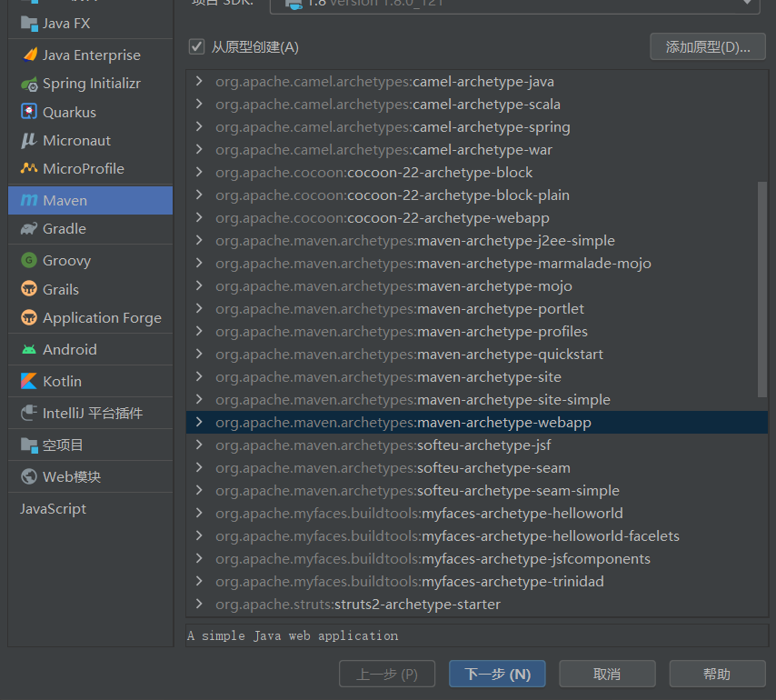Select the 空项目 folder icon
This screenshot has height=700, width=776.
(29, 445)
